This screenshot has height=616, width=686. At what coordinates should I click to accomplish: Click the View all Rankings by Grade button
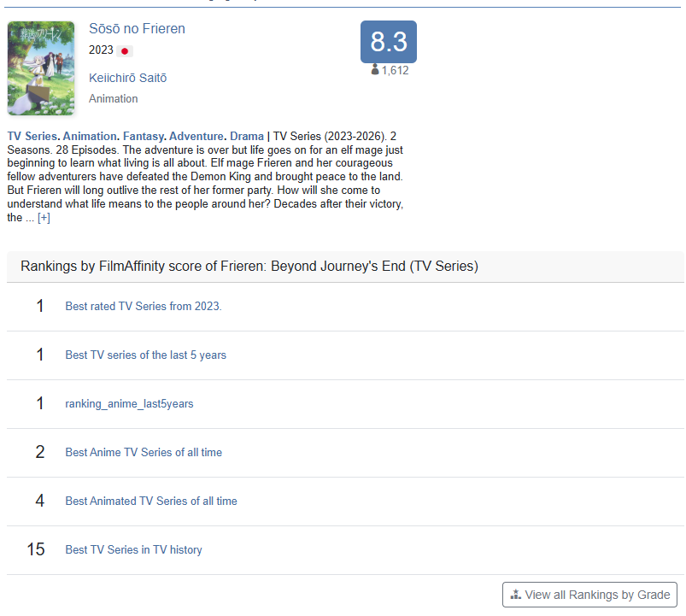click(x=589, y=595)
